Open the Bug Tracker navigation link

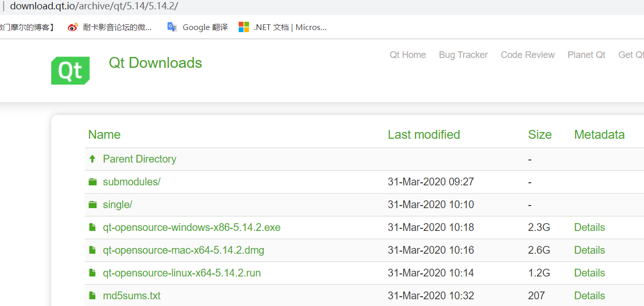(463, 55)
